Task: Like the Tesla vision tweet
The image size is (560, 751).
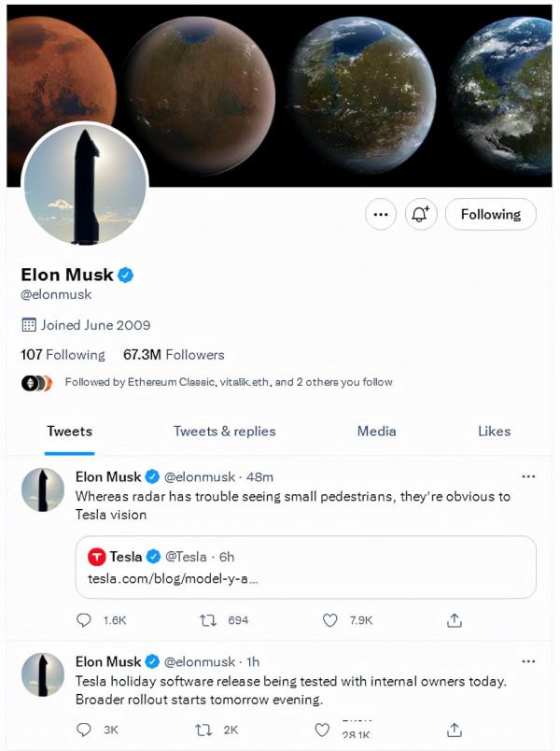Action: pyautogui.click(x=329, y=620)
